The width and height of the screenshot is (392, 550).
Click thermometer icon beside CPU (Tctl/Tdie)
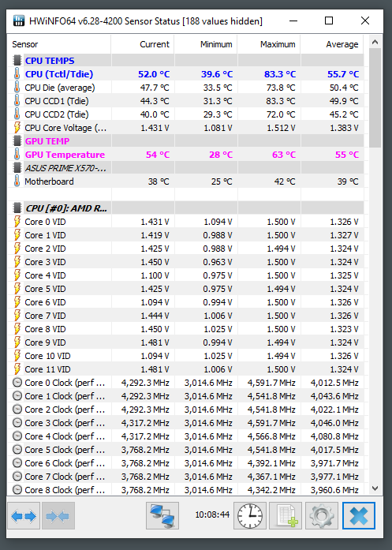[x=17, y=74]
